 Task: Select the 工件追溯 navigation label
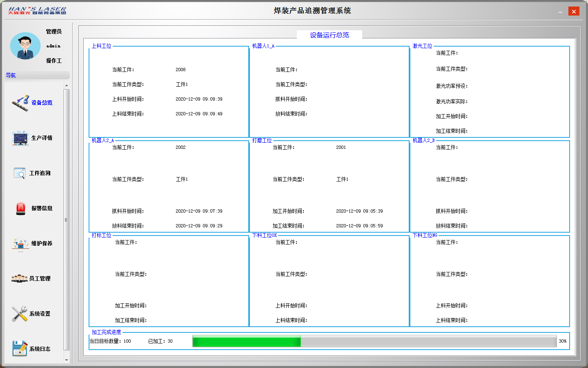pos(40,173)
